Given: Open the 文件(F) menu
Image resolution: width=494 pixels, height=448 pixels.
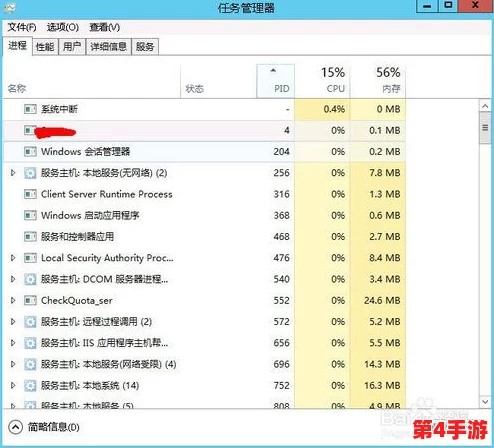Looking at the screenshot, I should [22, 27].
